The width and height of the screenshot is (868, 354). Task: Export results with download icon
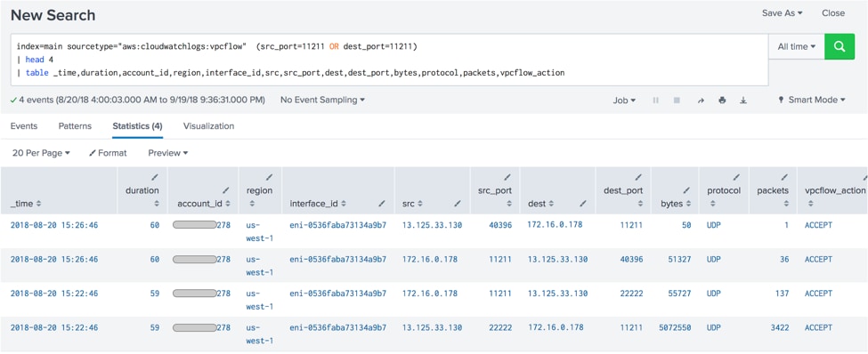743,101
